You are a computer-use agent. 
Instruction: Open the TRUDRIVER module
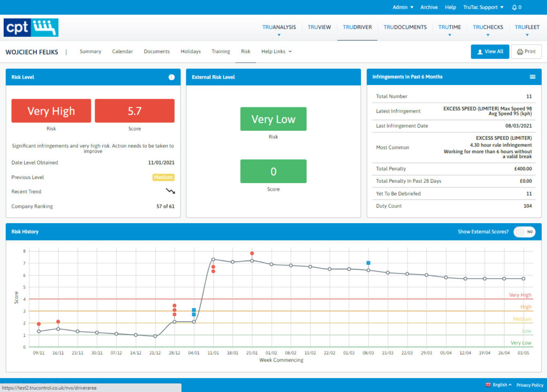(357, 27)
